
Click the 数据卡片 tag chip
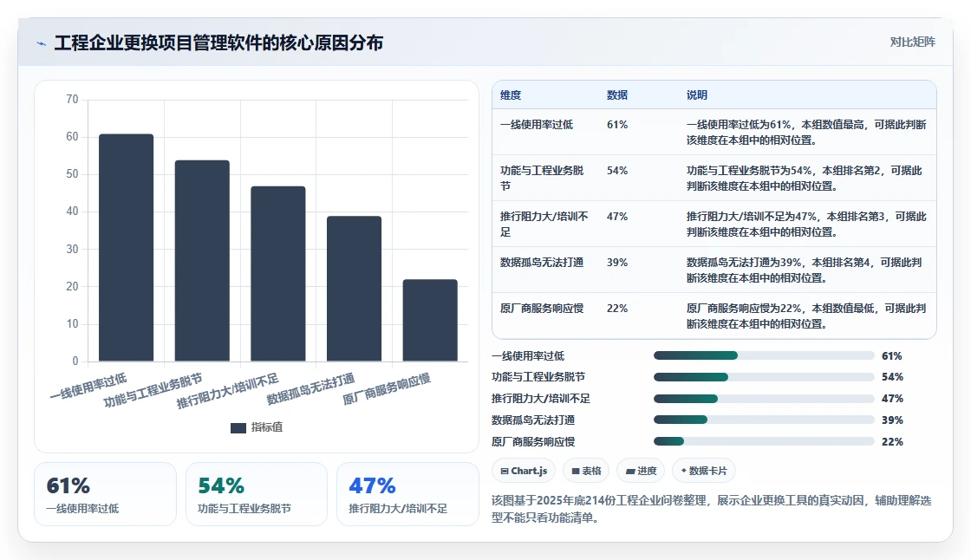coord(703,471)
